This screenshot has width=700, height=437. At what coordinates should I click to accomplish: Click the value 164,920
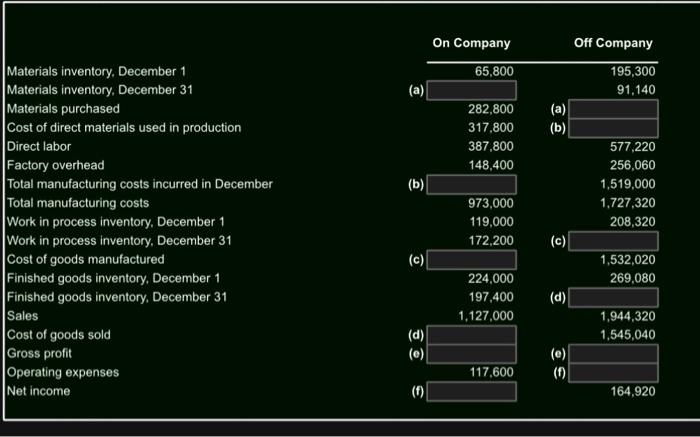coord(633,391)
